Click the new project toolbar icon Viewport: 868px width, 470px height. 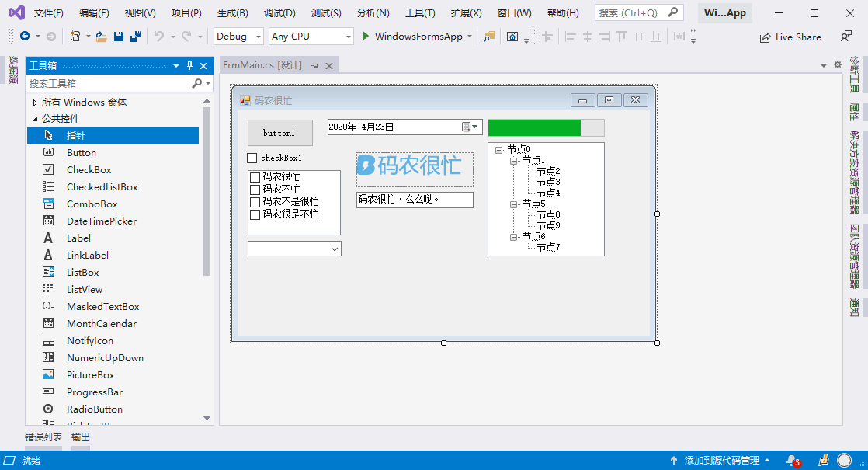click(x=75, y=37)
